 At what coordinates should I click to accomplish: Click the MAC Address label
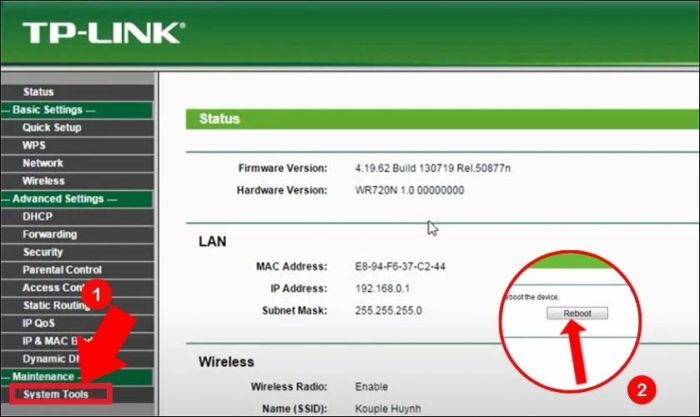pos(292,267)
